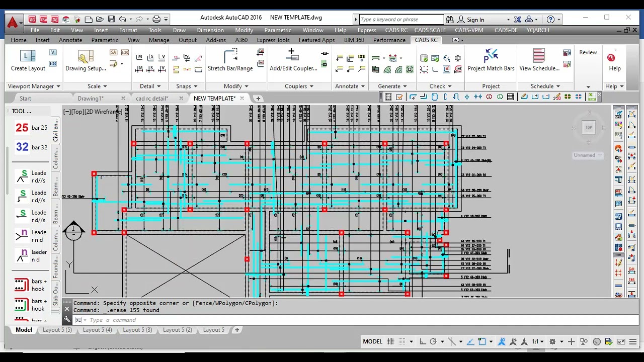Screen dimensions: 644x362
Task: Select bar 25 in the tool palette
Action: [x=31, y=128]
